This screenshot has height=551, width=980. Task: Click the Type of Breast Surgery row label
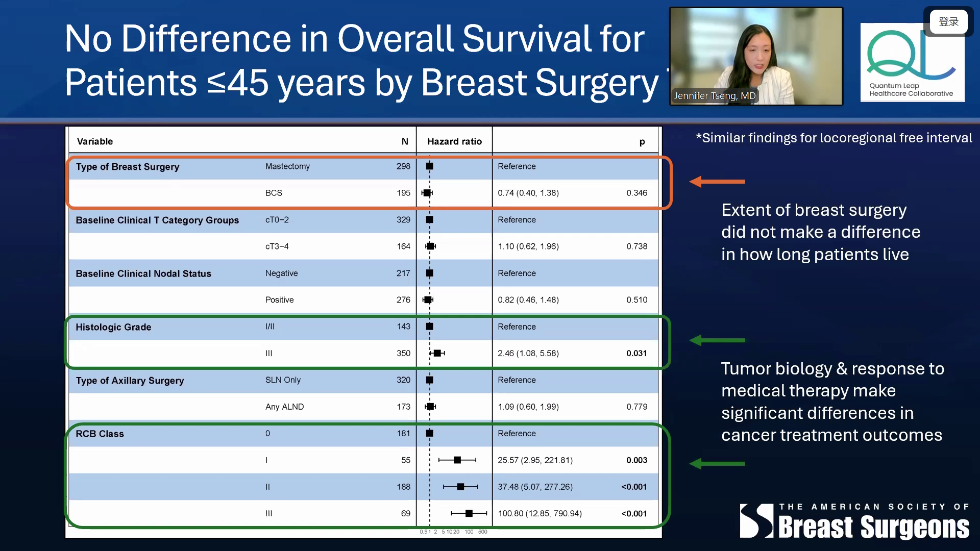point(128,167)
